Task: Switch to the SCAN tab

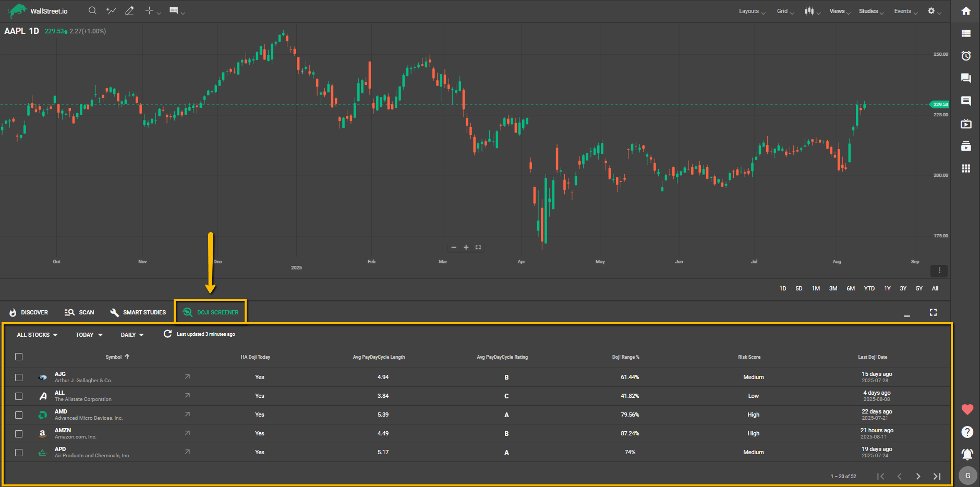Action: click(x=79, y=312)
